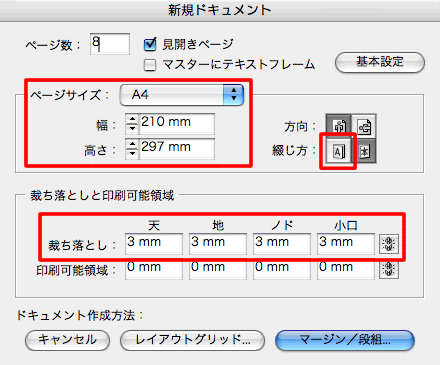Increase 高さ value with up stepper arrow
The width and height of the screenshot is (440, 365).
point(132,144)
